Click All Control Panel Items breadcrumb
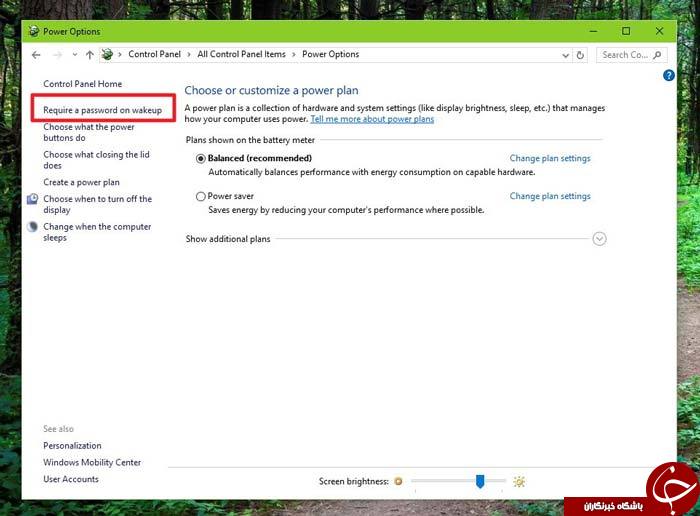The image size is (700, 516). coord(242,54)
